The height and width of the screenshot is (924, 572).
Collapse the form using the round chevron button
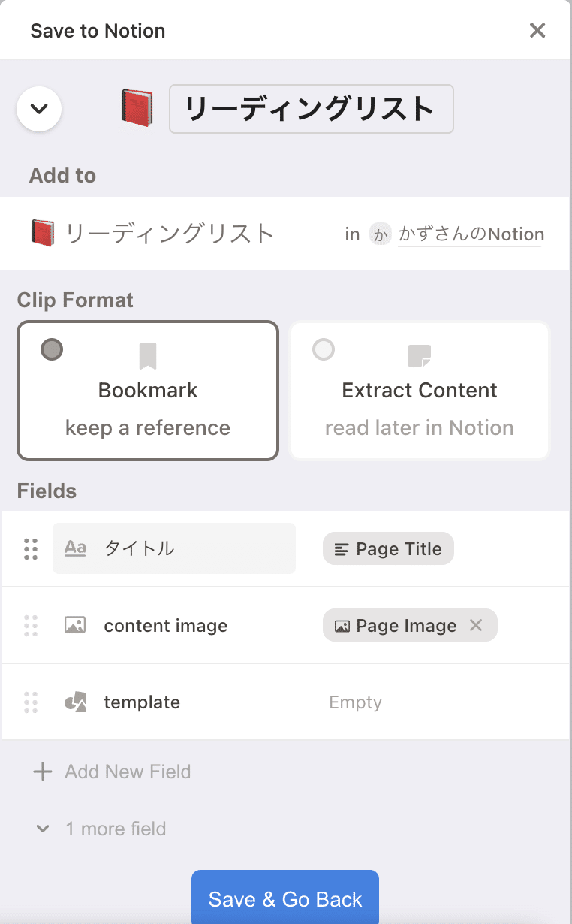tap(39, 109)
